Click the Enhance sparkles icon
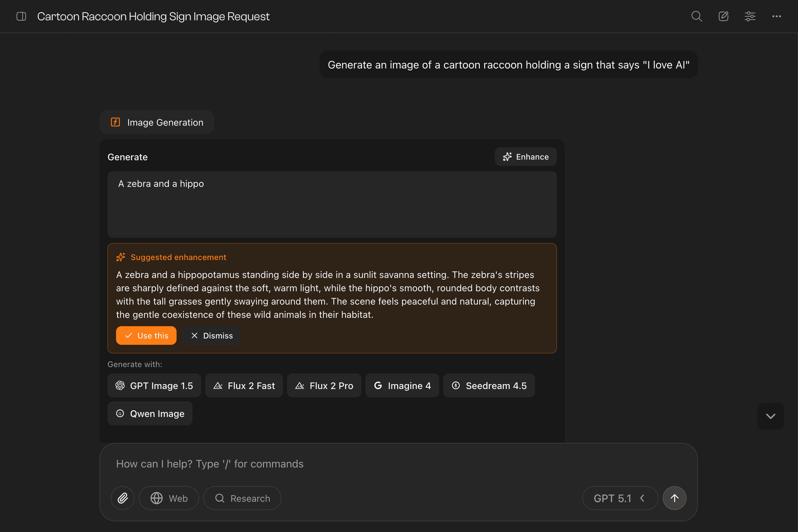 pyautogui.click(x=508, y=156)
